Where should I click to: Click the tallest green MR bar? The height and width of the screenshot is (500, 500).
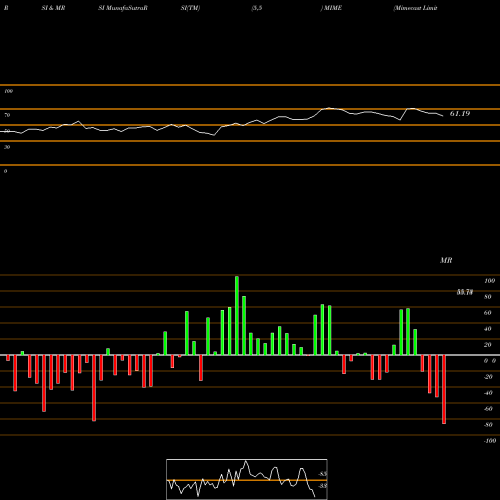[237, 315]
